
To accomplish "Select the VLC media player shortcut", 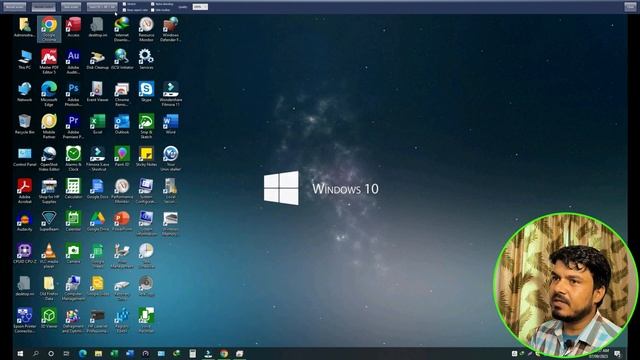I will tap(49, 256).
